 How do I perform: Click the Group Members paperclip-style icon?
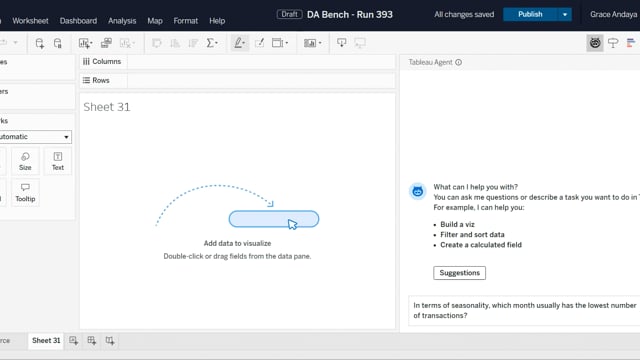pyautogui.click(x=259, y=43)
